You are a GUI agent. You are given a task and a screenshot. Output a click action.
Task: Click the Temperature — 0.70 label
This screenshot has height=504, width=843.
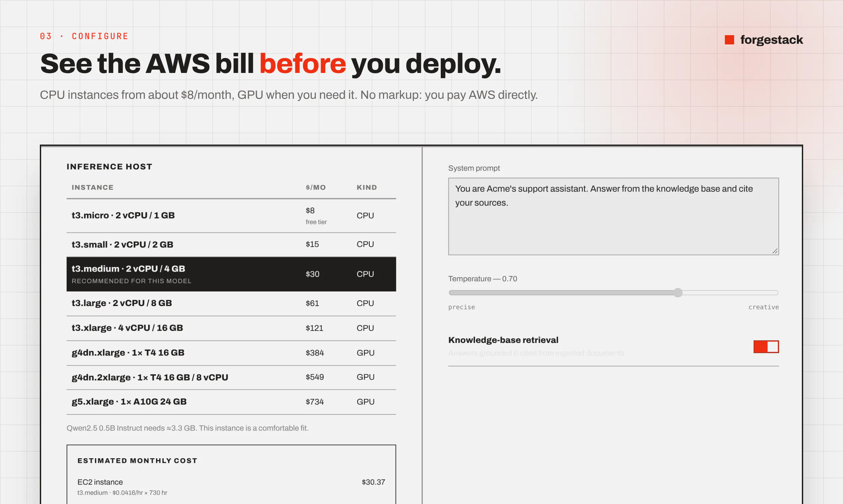point(482,279)
